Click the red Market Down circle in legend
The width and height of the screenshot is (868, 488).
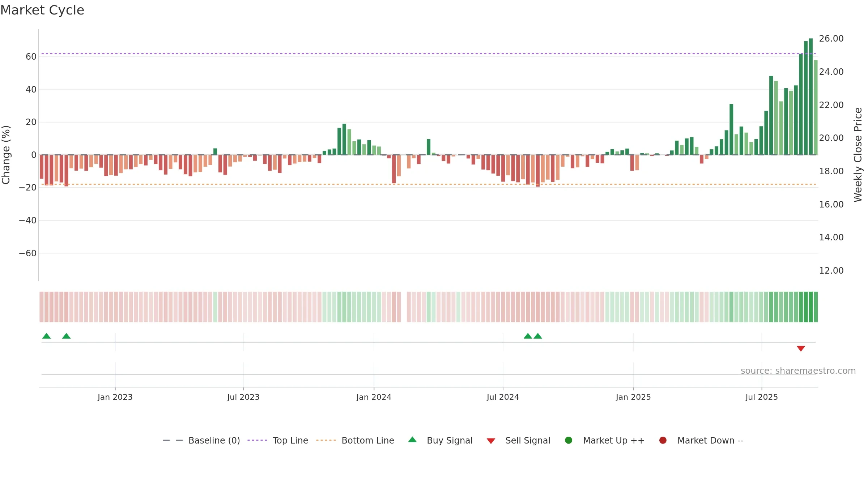[663, 440]
